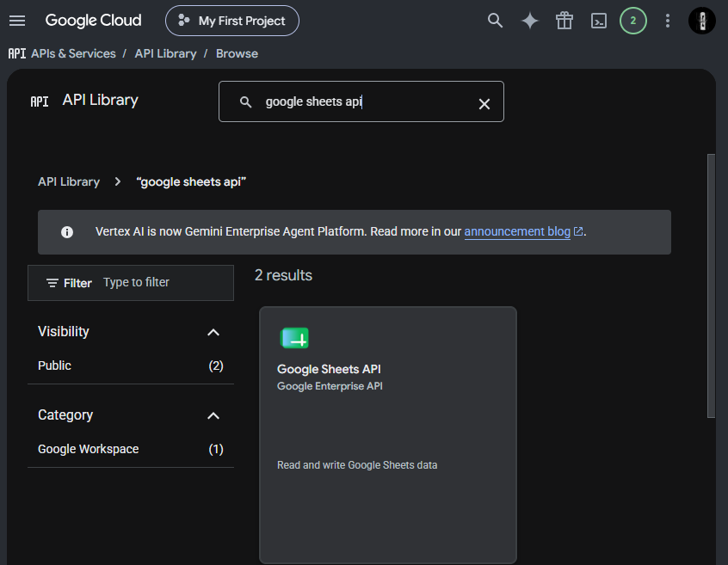Open the main navigation hamburger menu
Image resolution: width=728 pixels, height=565 pixels.
pyautogui.click(x=17, y=21)
